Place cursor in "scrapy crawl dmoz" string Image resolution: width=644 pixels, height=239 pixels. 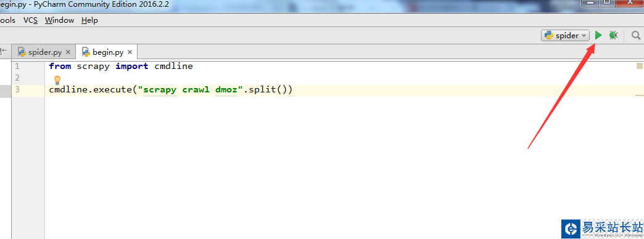[190, 90]
